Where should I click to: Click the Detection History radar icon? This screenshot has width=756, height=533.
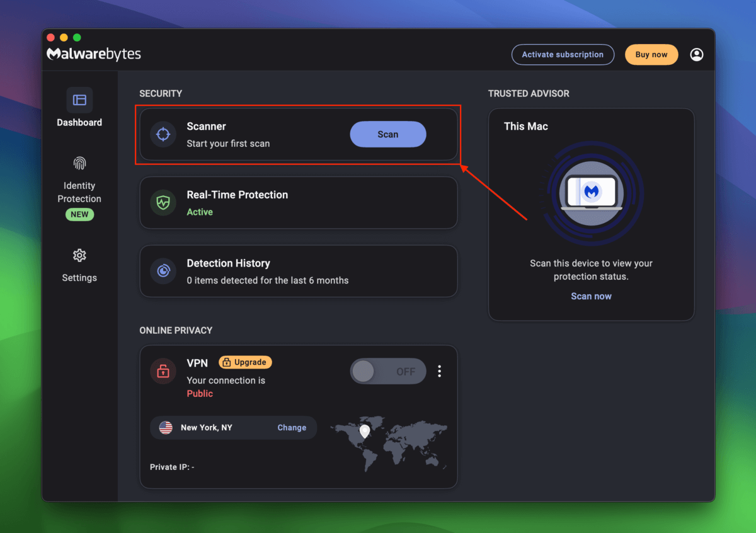coord(163,271)
